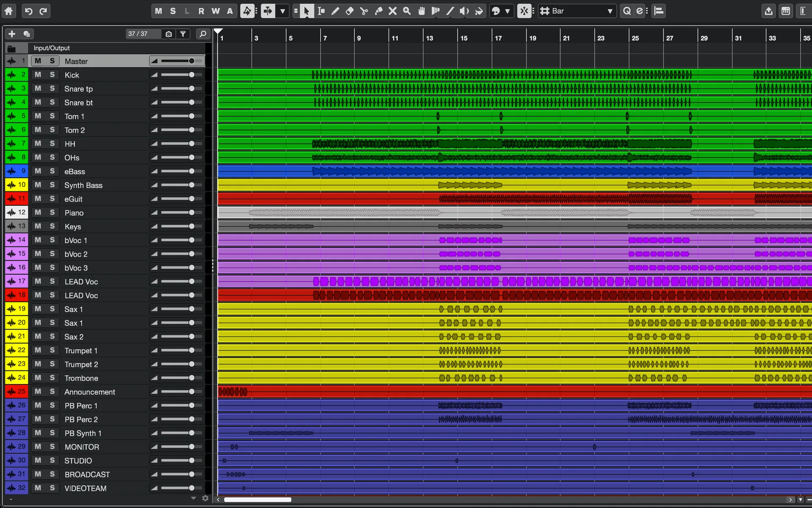The image size is (812, 508).
Task: Click the horizontal timeline scrollbar thumb
Action: [258, 500]
